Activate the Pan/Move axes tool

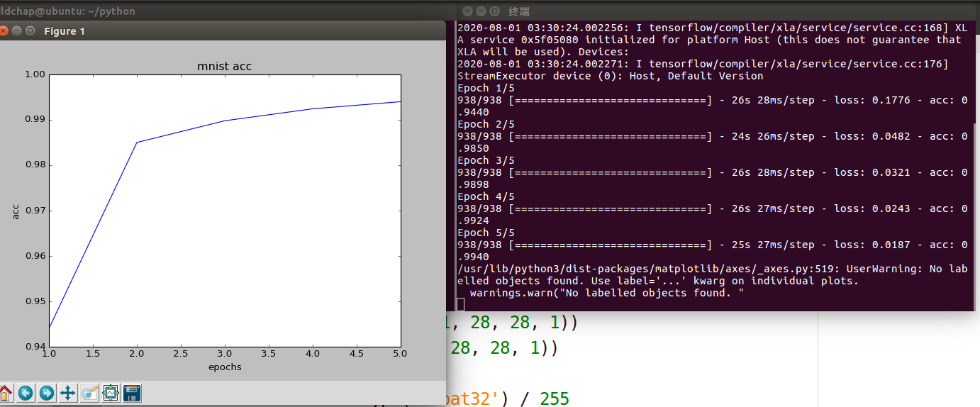[x=68, y=393]
